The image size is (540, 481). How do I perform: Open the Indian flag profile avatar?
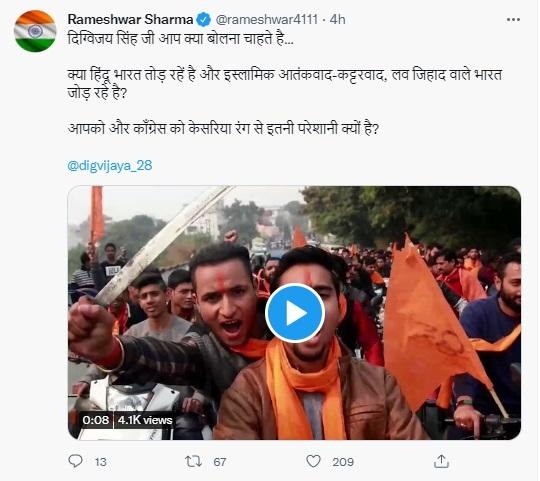point(35,31)
